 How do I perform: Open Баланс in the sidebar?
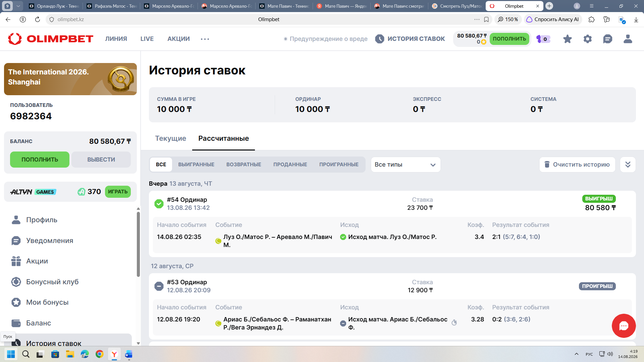tap(39, 323)
